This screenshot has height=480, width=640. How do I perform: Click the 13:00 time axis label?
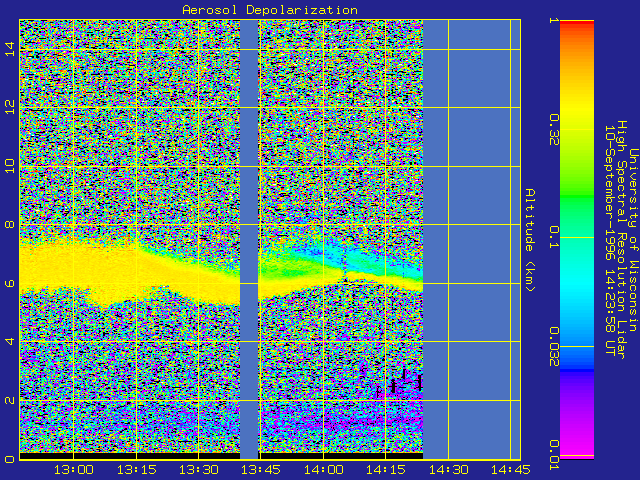point(73,470)
